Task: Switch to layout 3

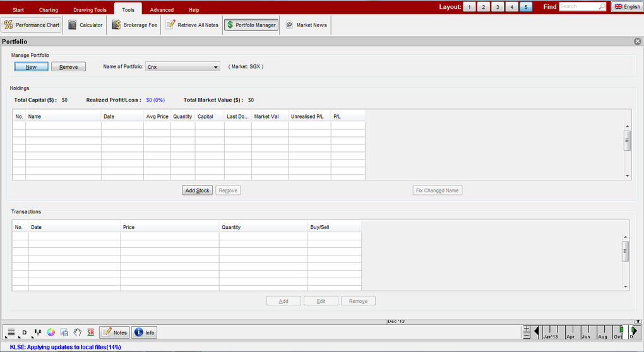Action: pyautogui.click(x=498, y=7)
